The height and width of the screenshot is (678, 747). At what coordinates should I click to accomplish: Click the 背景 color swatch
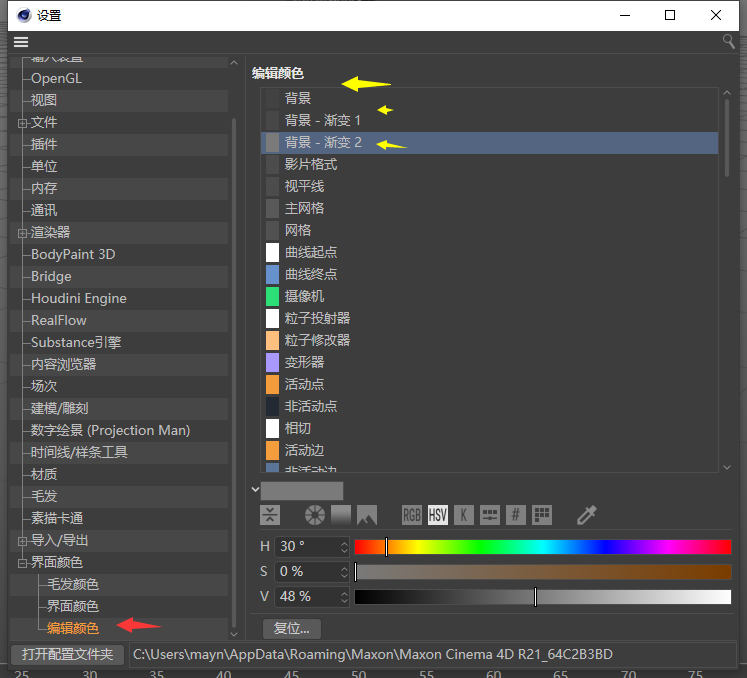tap(272, 99)
